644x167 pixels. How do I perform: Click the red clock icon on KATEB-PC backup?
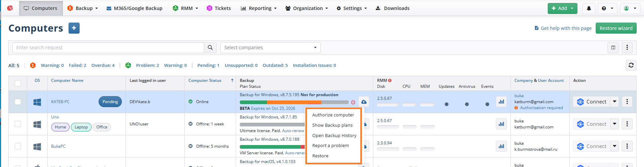(x=353, y=102)
